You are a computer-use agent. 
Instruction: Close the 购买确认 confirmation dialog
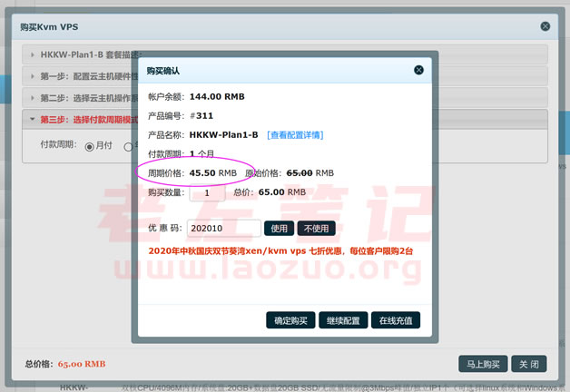coord(418,70)
